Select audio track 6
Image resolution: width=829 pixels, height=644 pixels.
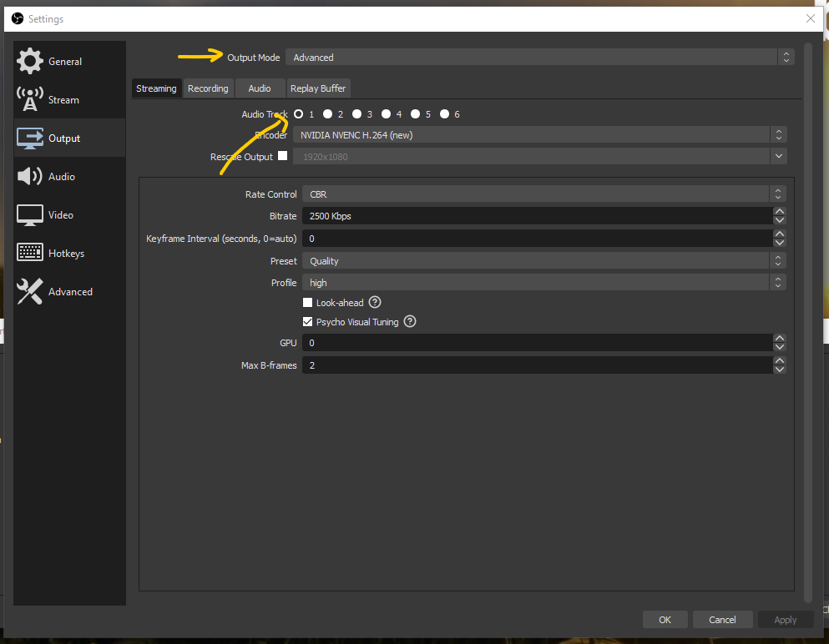pyautogui.click(x=444, y=113)
